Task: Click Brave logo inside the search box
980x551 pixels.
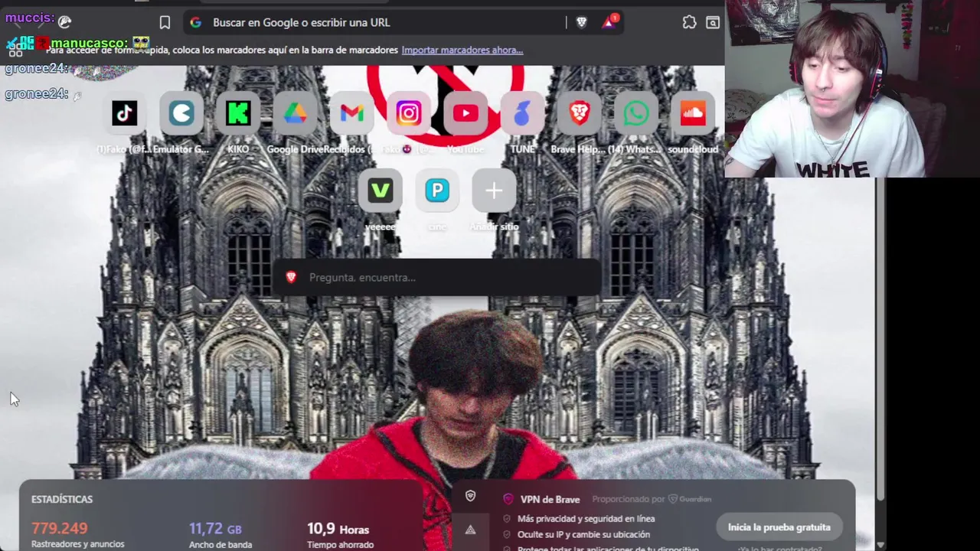Action: click(x=291, y=277)
